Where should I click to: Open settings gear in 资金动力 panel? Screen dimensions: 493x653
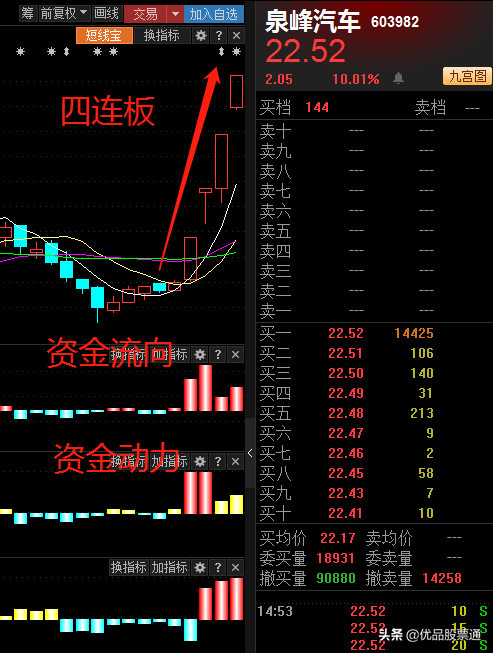coord(200,461)
